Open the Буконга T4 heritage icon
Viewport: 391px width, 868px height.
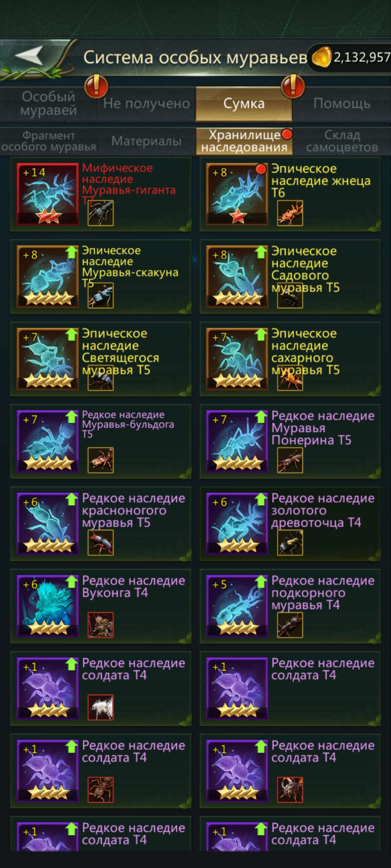click(x=48, y=606)
